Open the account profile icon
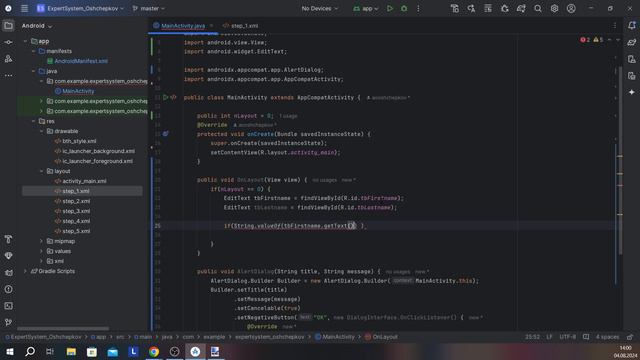The image size is (640, 360). click(x=571, y=8)
